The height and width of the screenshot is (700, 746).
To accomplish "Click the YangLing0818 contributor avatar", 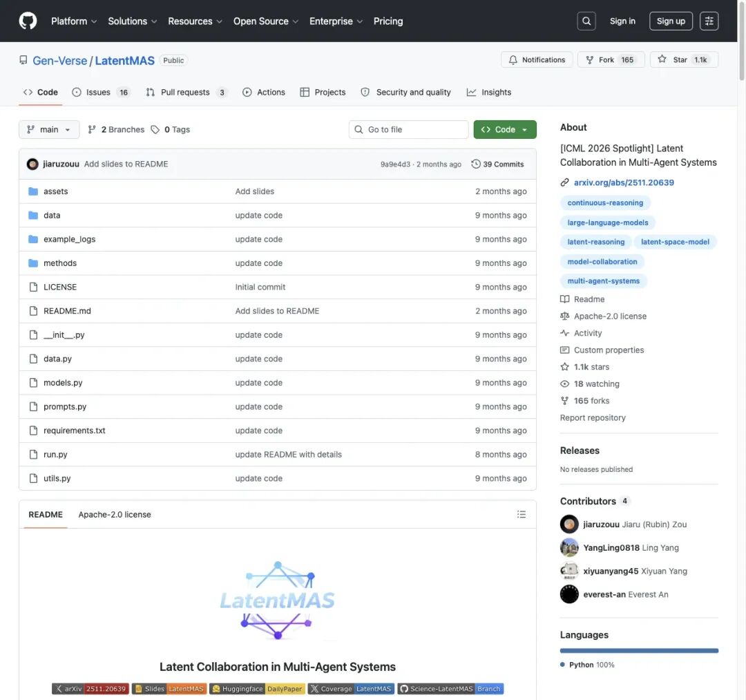I will (x=569, y=547).
